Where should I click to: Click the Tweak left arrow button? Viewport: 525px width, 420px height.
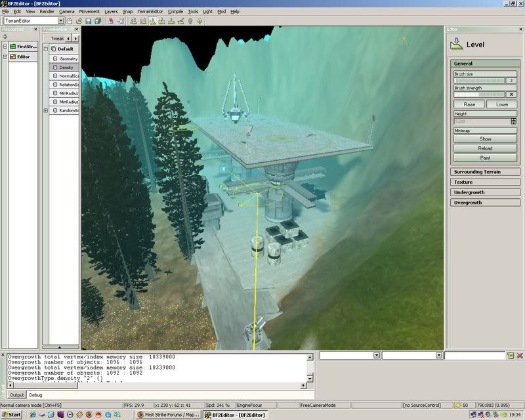tap(69, 39)
